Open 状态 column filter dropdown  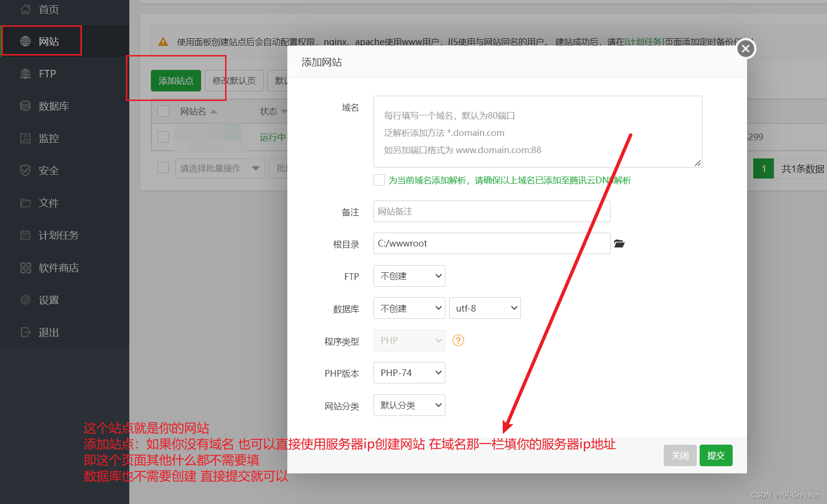tap(284, 112)
